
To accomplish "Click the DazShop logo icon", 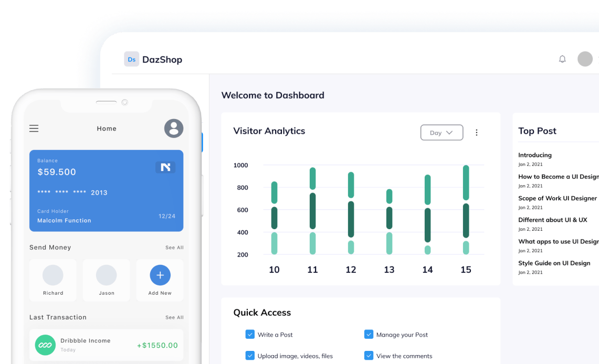I will click(132, 59).
